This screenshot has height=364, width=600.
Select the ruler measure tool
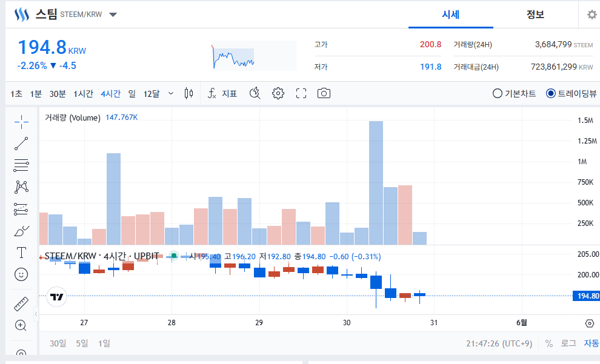click(21, 304)
